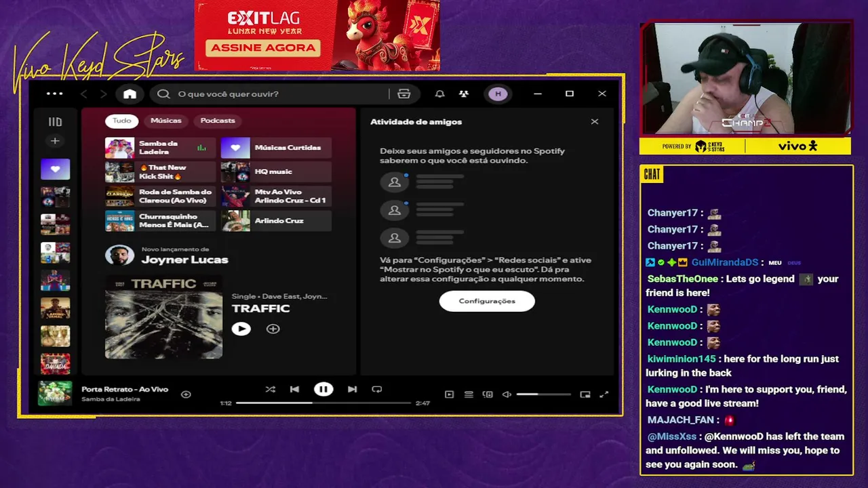Viewport: 868px width, 488px height.
Task: Seek within the song progress bar
Action: (323, 403)
